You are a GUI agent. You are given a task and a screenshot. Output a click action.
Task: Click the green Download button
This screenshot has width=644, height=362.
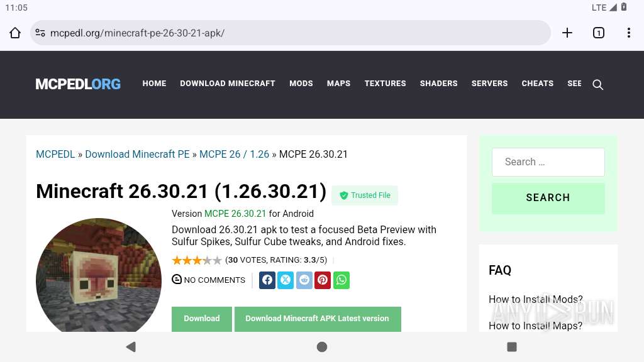pyautogui.click(x=202, y=319)
